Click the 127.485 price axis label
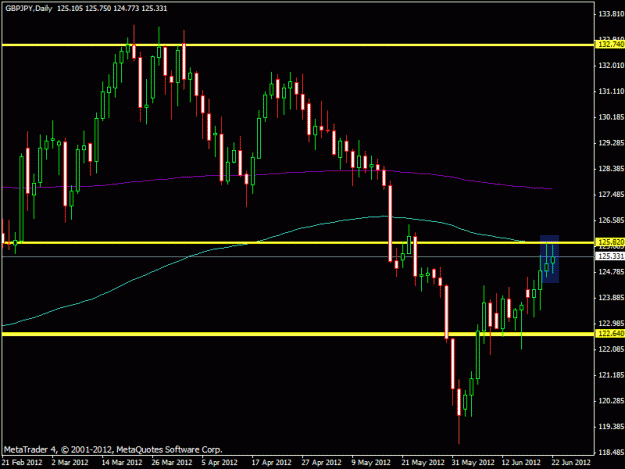 611,194
